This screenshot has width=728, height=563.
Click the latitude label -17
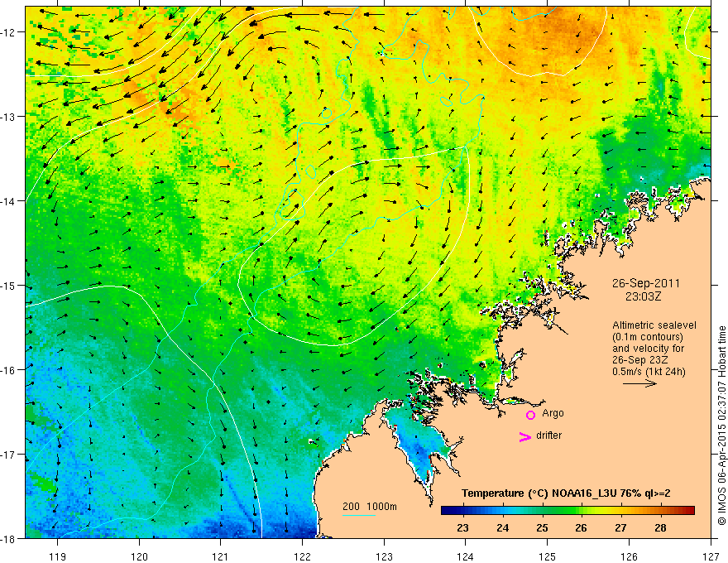7,455
